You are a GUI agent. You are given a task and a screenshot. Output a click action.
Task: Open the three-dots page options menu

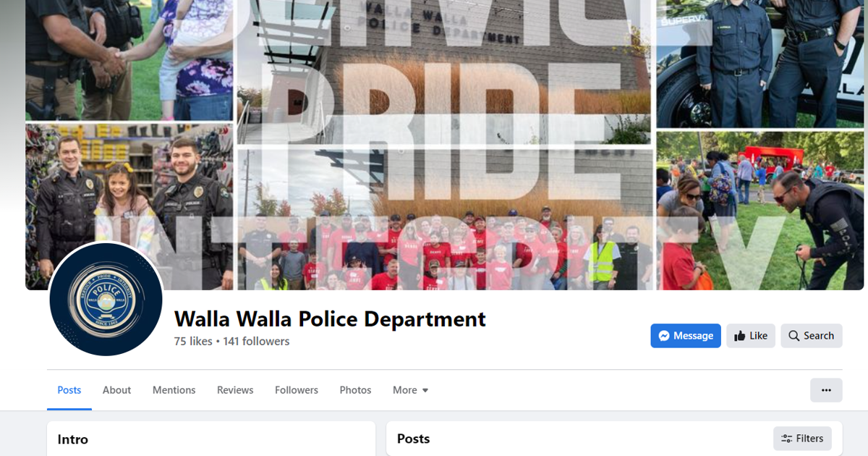pyautogui.click(x=826, y=390)
